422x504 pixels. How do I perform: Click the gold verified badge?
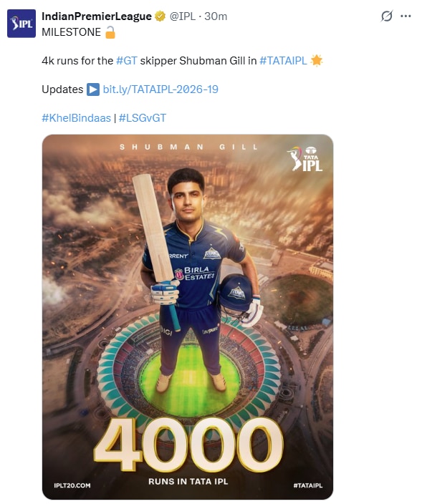click(160, 16)
